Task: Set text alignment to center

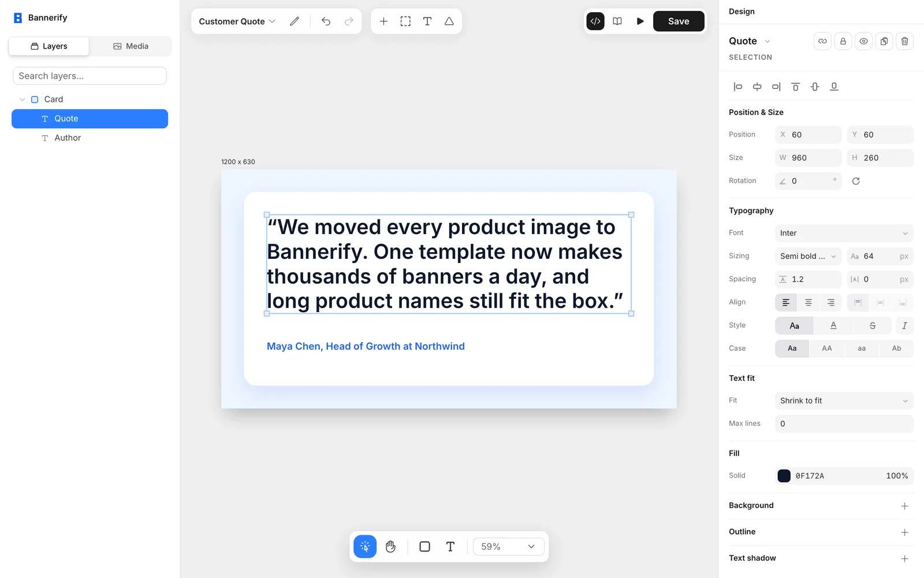Action: [x=808, y=302]
